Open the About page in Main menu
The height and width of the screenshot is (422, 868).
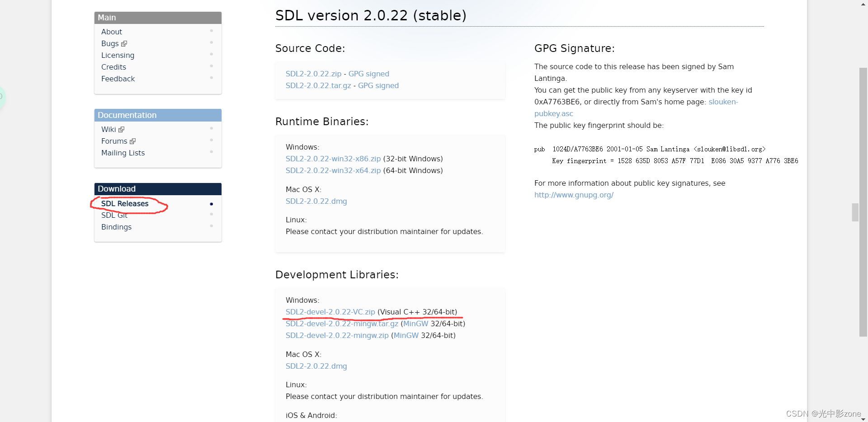tap(112, 32)
